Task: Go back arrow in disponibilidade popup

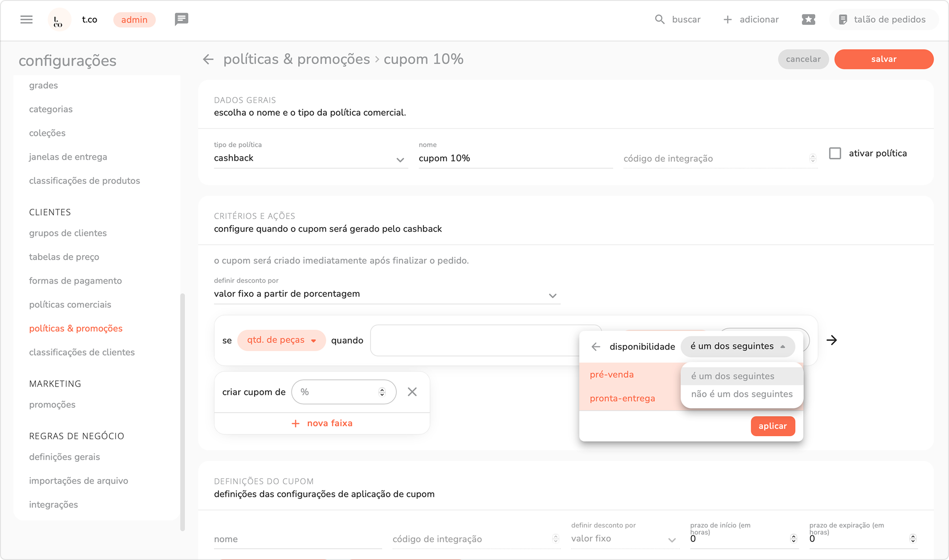Action: (596, 346)
